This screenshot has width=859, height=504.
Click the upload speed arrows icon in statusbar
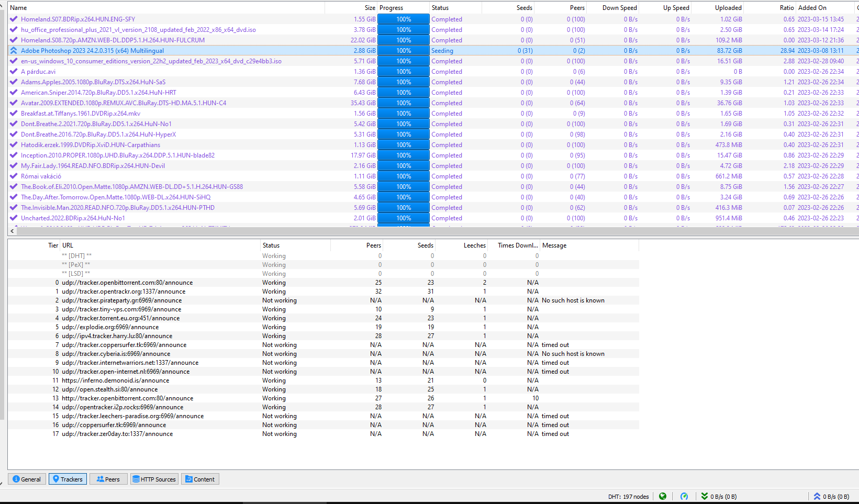coord(818,496)
